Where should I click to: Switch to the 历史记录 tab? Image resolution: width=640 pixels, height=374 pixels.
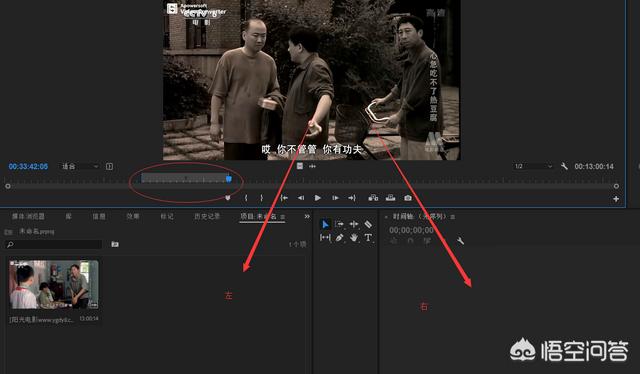(x=207, y=216)
